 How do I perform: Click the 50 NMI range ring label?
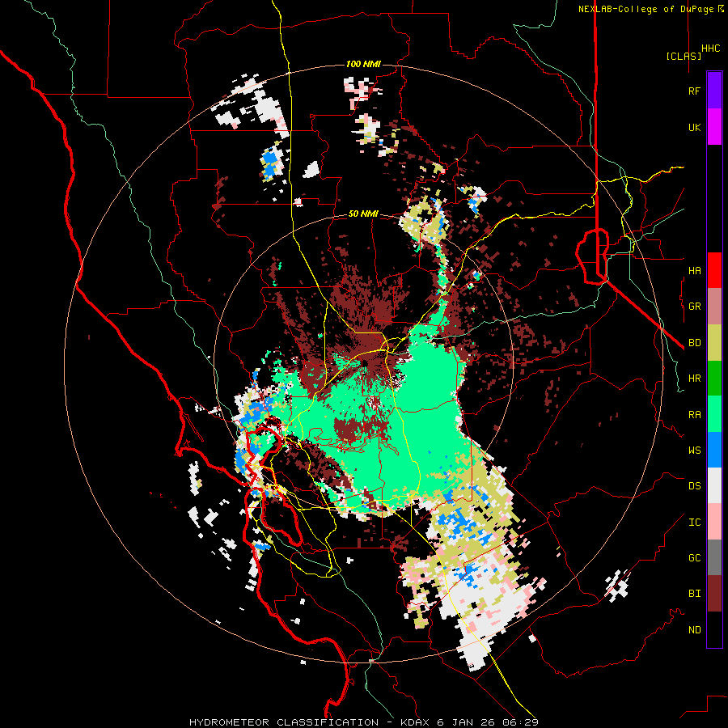point(363,214)
